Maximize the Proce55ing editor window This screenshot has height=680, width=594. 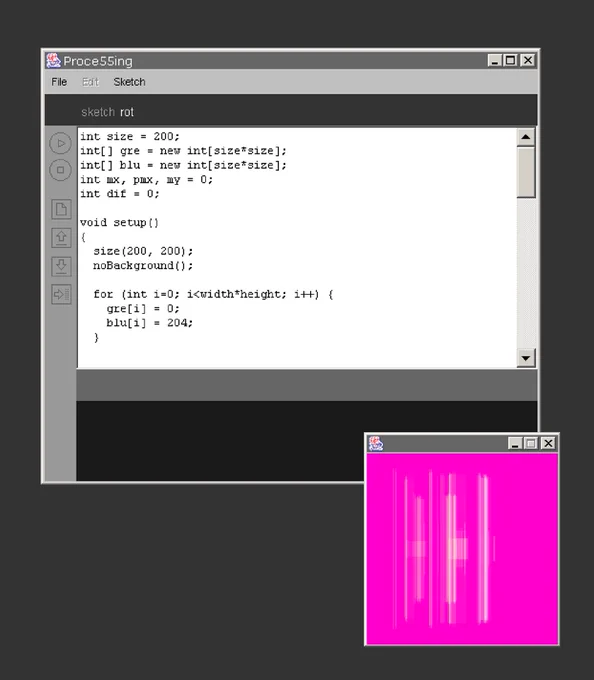pos(511,61)
